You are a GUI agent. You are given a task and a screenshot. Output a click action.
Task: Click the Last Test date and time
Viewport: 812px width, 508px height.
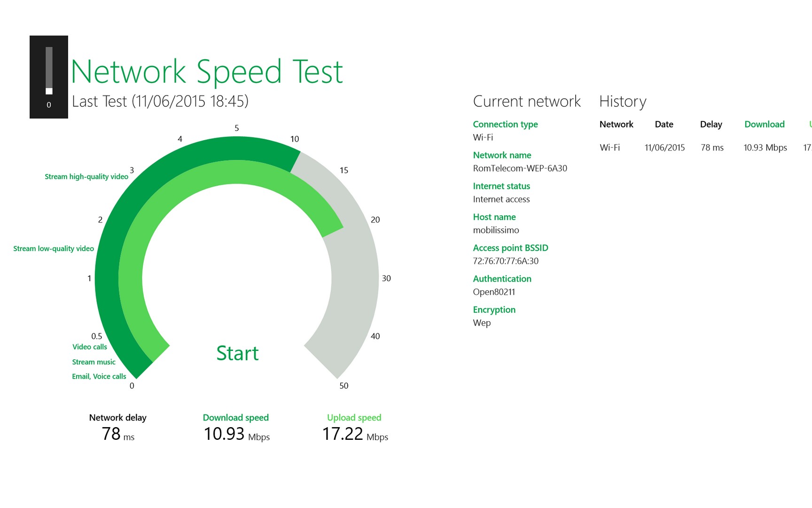[160, 101]
